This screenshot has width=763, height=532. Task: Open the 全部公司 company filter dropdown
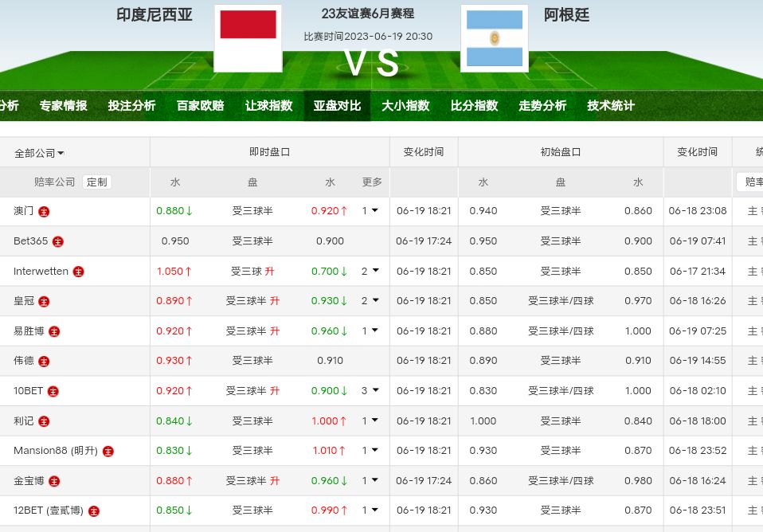pyautogui.click(x=39, y=153)
